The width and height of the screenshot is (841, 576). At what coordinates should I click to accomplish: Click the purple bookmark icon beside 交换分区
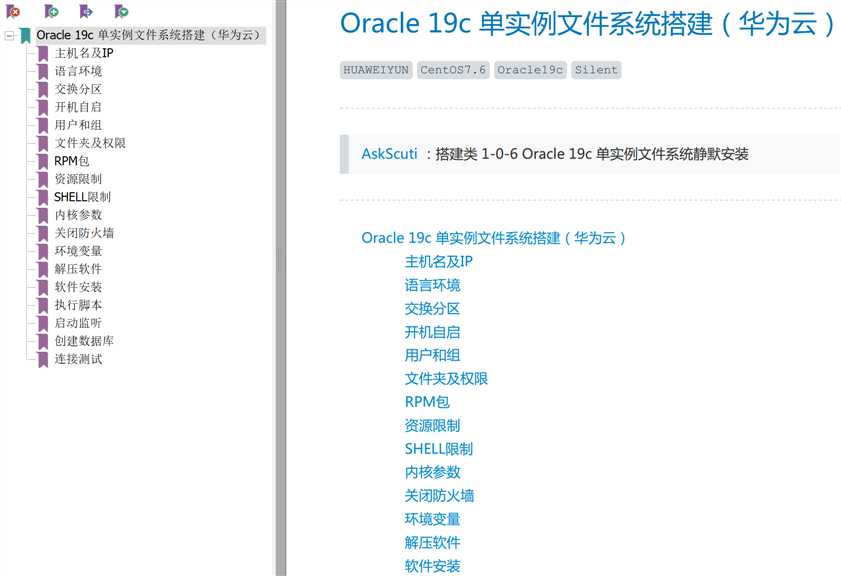(43, 90)
